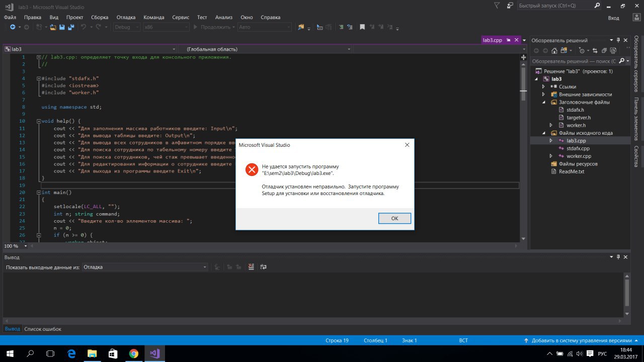Open the lab3 project scope dropdown
This screenshot has width=644, height=362.
(x=90, y=49)
